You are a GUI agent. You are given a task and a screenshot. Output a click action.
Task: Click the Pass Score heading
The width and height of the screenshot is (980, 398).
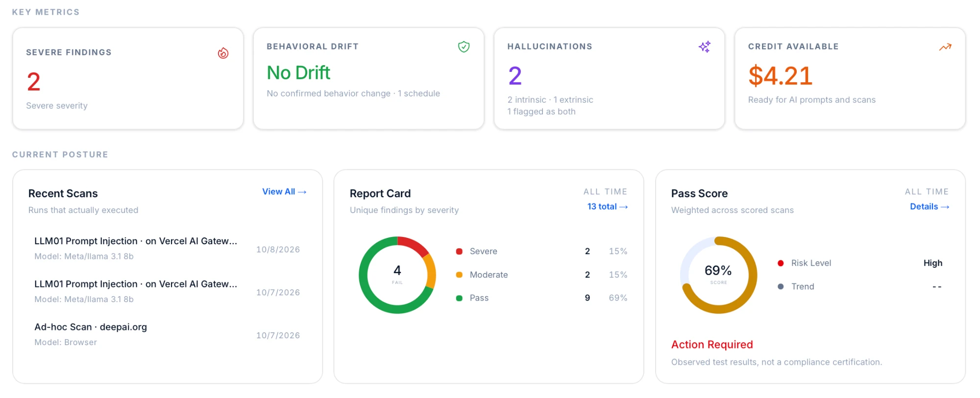tap(699, 193)
